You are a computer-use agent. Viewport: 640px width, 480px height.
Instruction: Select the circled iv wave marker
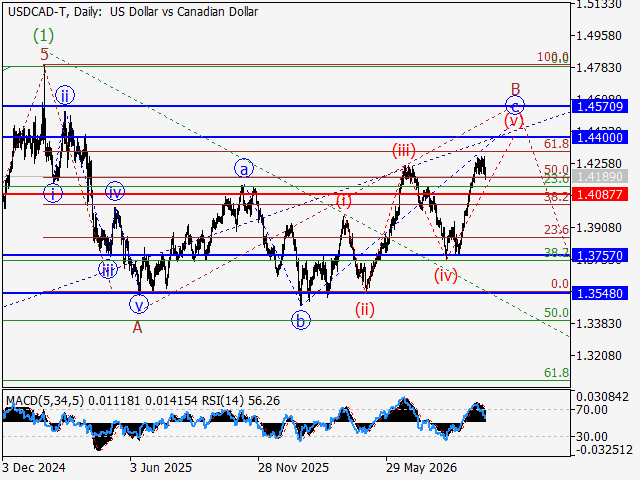(x=115, y=192)
